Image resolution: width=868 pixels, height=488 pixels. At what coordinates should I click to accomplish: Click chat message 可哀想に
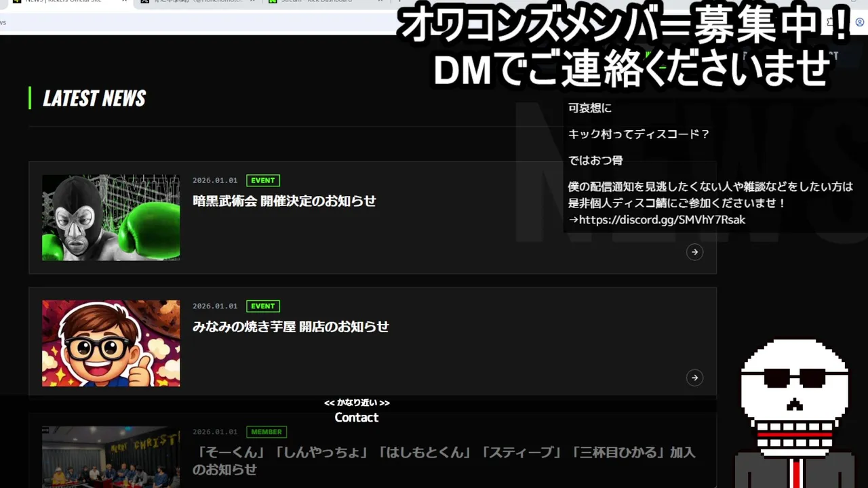pyautogui.click(x=590, y=108)
